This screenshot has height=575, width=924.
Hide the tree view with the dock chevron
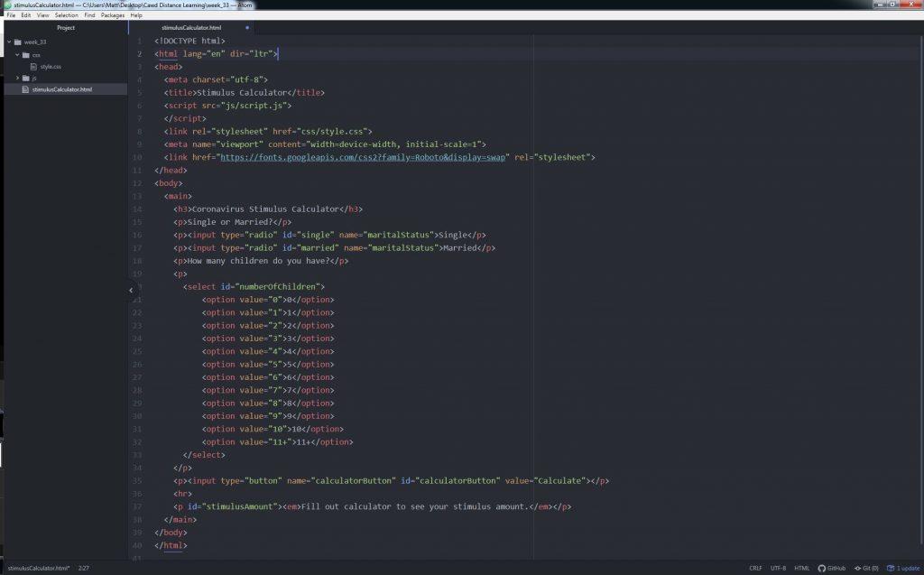pos(131,290)
